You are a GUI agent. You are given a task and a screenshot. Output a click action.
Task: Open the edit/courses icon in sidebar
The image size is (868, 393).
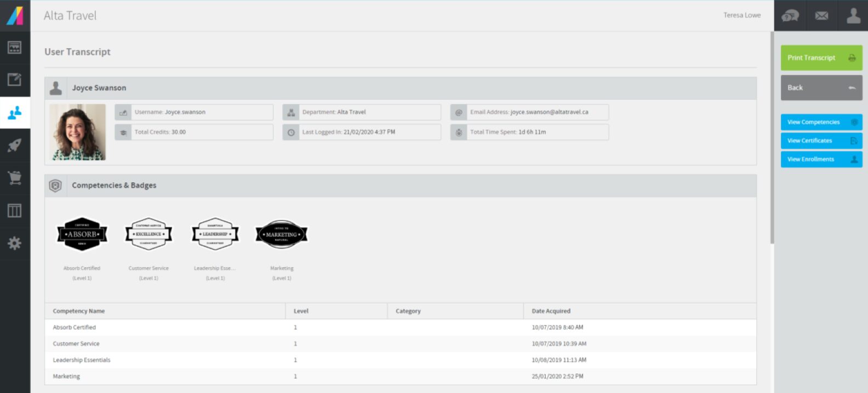(x=15, y=80)
